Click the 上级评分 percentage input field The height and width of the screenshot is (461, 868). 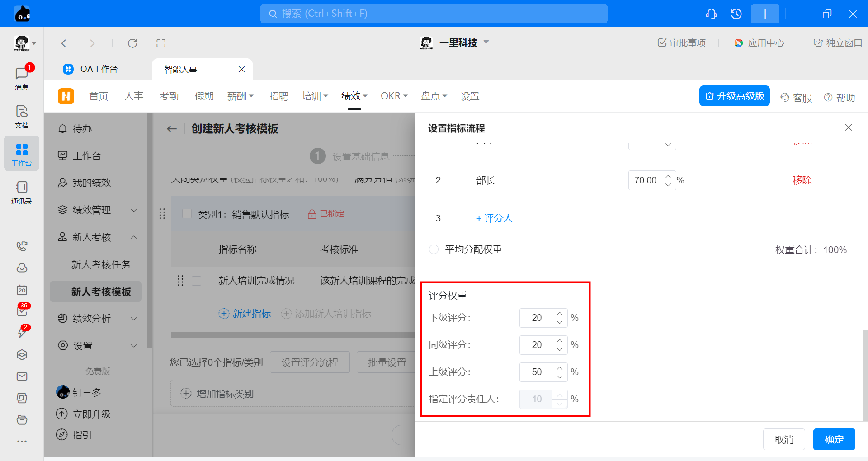tap(536, 372)
